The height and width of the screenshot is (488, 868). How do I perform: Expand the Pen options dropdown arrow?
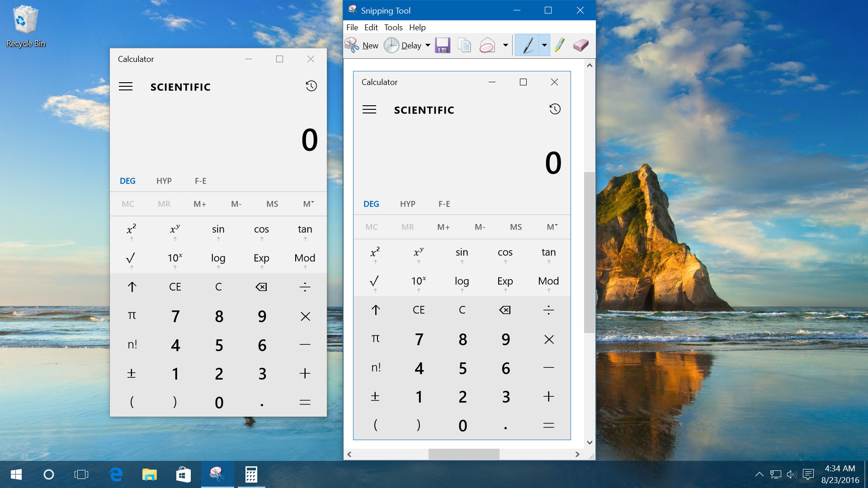tap(544, 45)
